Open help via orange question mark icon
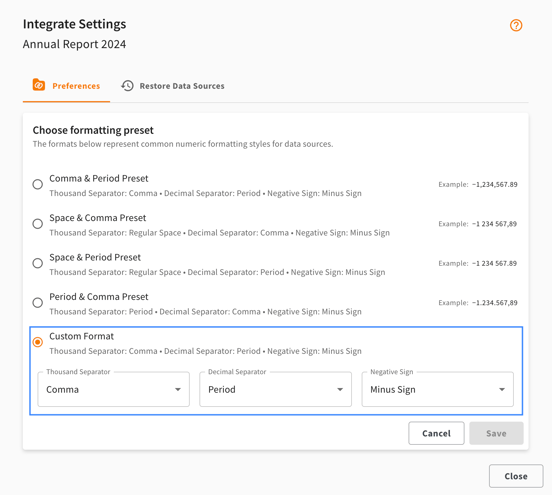Image resolution: width=552 pixels, height=495 pixels. [516, 25]
